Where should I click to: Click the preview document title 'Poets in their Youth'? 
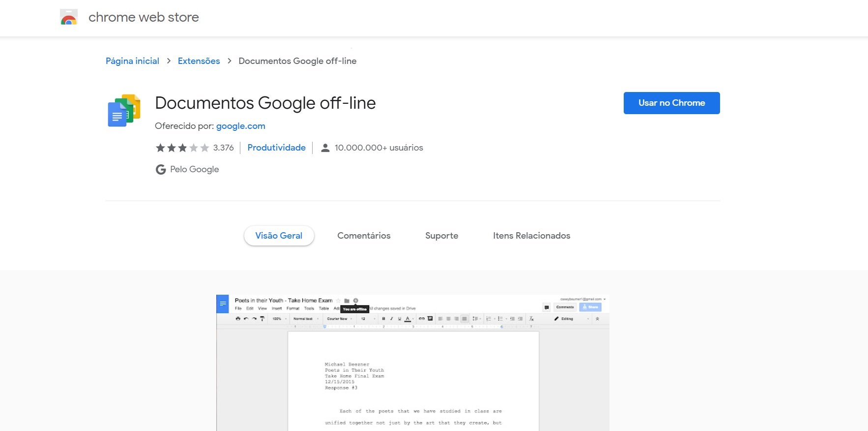(x=284, y=300)
